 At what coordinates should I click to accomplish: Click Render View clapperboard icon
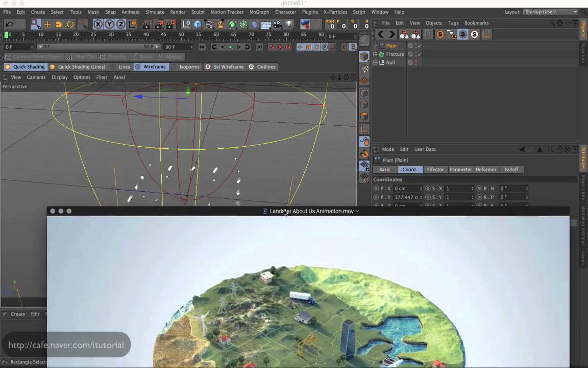pyautogui.click(x=147, y=25)
